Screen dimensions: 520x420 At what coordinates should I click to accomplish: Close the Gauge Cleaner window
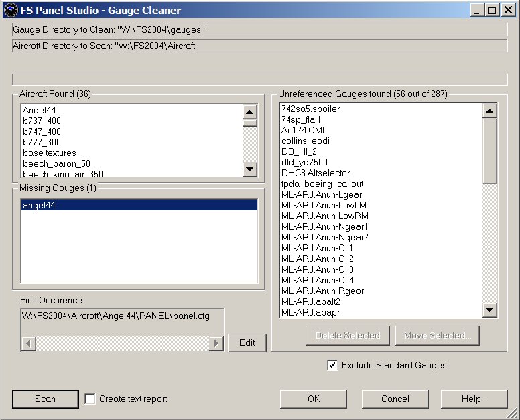click(508, 10)
